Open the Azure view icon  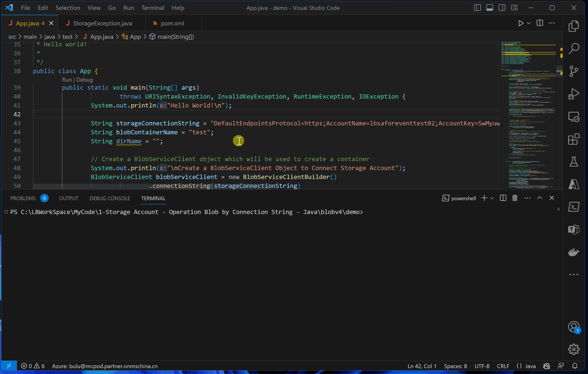point(574,184)
